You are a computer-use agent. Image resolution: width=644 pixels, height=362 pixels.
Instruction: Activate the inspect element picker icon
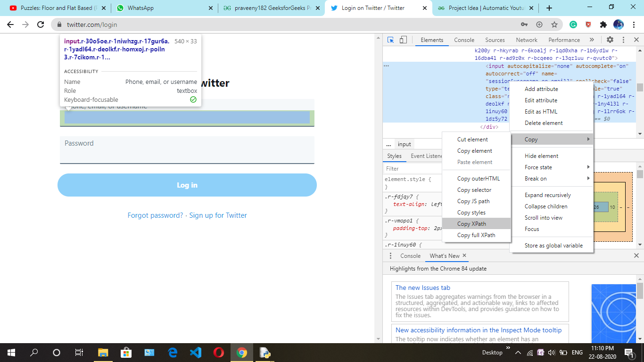click(390, 40)
